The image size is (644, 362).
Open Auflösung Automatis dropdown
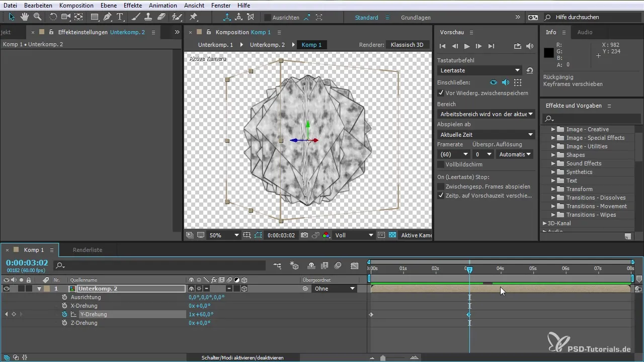(x=515, y=154)
